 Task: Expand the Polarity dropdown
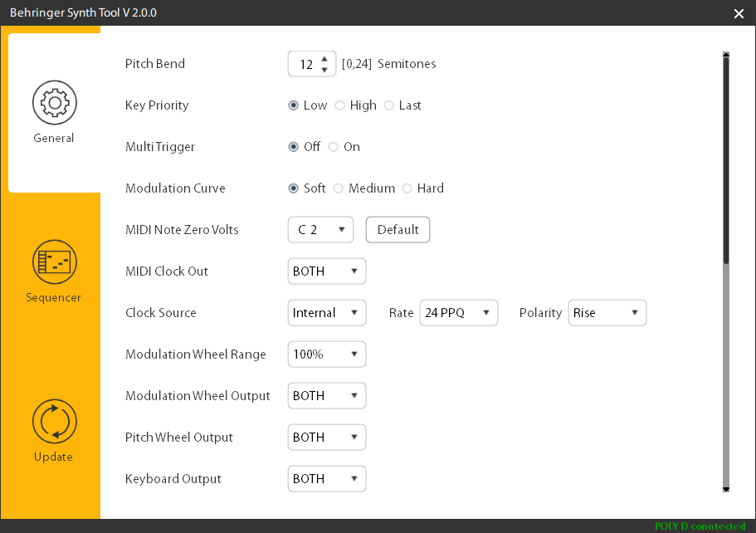[x=607, y=313]
